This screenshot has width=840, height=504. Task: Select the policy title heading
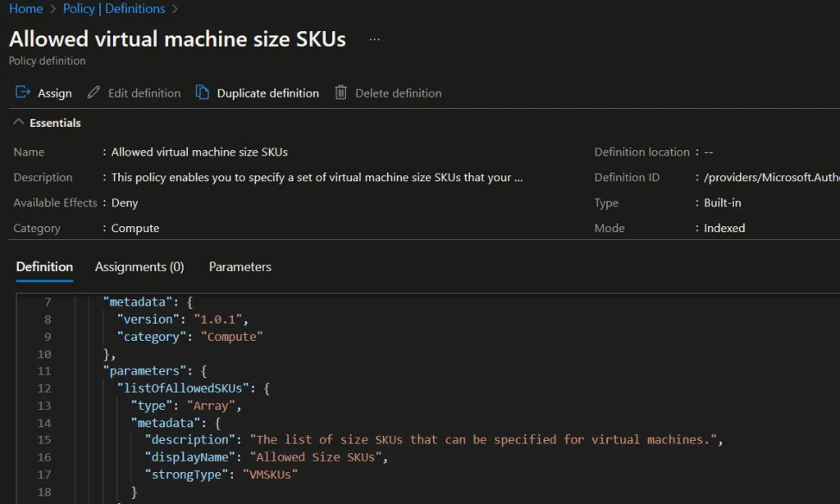click(177, 39)
